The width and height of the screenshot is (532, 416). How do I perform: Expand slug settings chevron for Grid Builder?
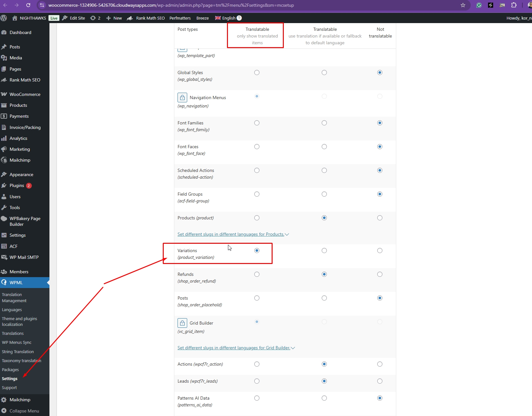coord(293,348)
